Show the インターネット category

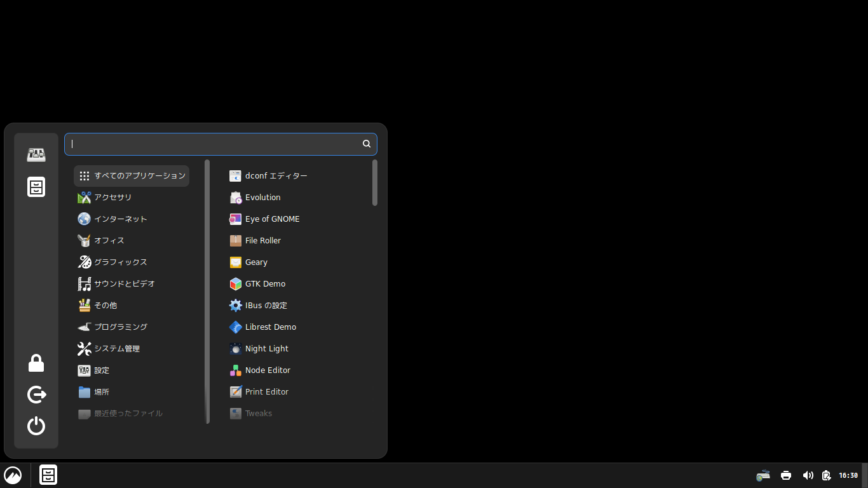pyautogui.click(x=132, y=219)
